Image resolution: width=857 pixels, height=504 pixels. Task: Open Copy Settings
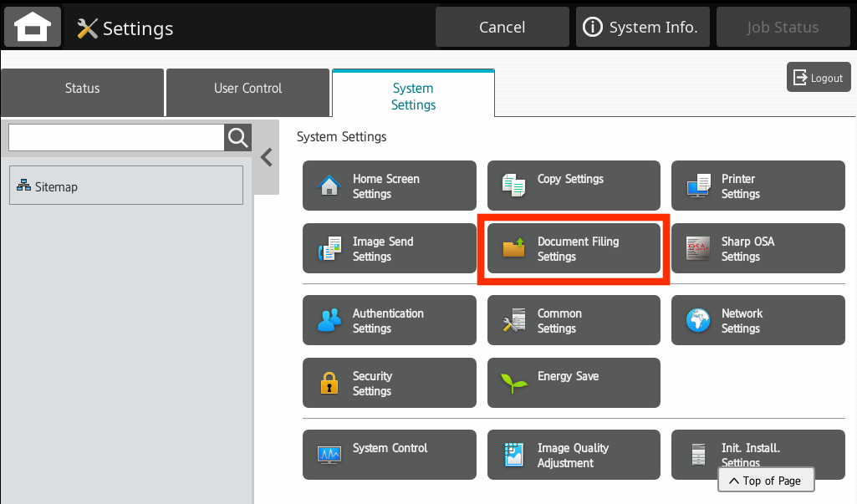click(x=574, y=186)
